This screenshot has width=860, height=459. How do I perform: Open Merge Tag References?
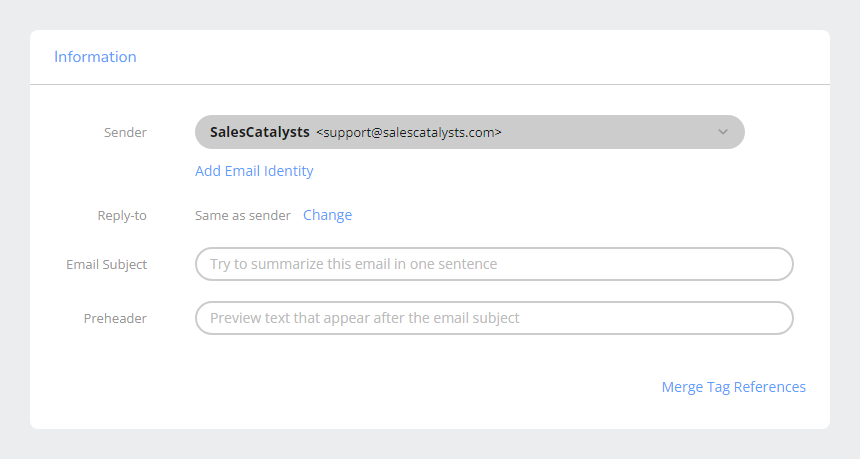pyautogui.click(x=733, y=387)
